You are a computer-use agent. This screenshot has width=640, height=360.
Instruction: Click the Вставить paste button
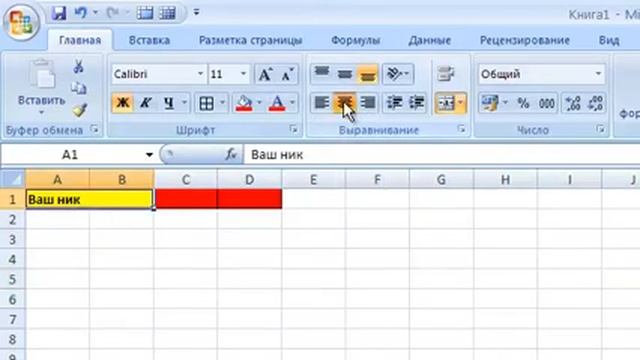[x=41, y=87]
